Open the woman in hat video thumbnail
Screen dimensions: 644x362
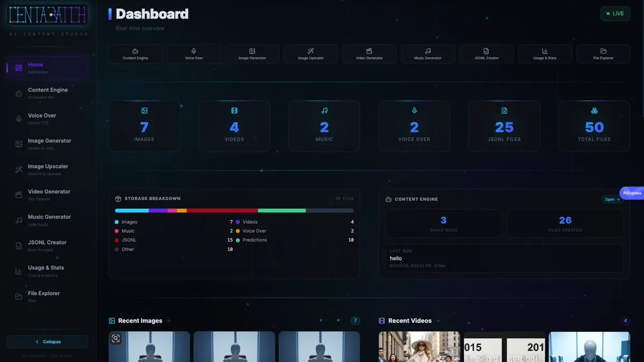(419, 346)
